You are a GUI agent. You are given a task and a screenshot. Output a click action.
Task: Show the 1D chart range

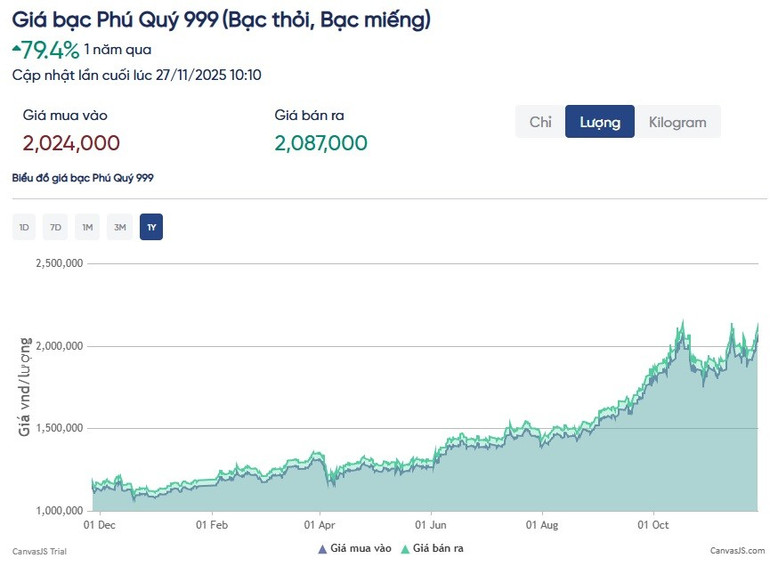[x=24, y=228]
